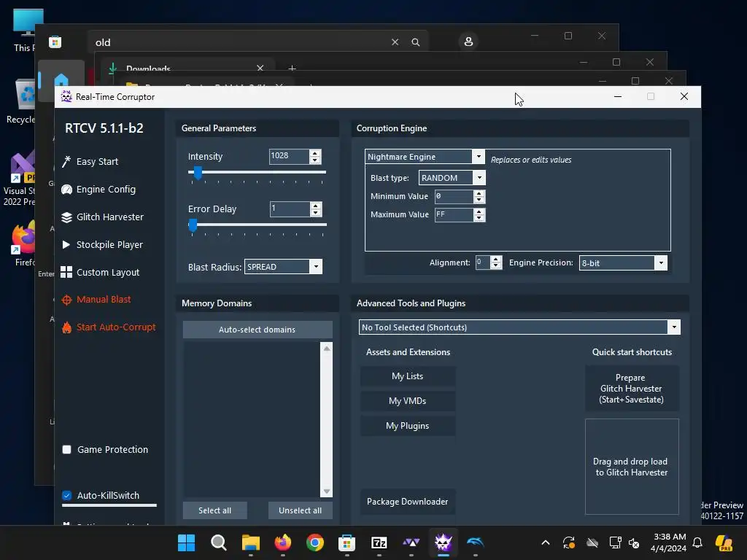Open Microsoft Store from taskbar

(347, 542)
